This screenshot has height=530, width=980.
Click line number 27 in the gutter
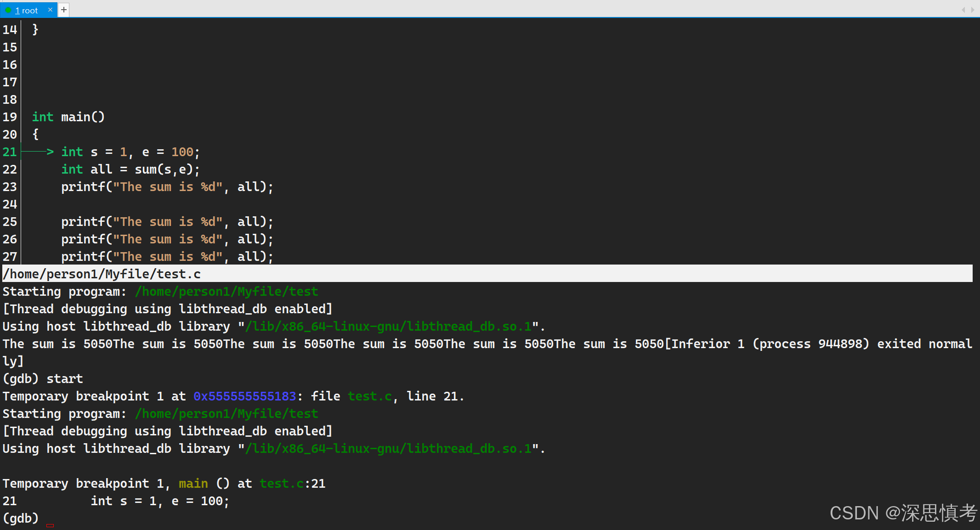click(x=10, y=257)
